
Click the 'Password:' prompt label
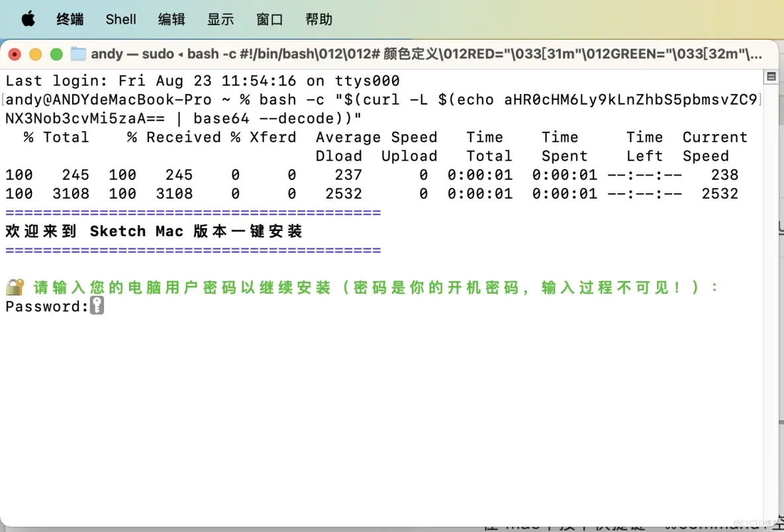tap(47, 306)
